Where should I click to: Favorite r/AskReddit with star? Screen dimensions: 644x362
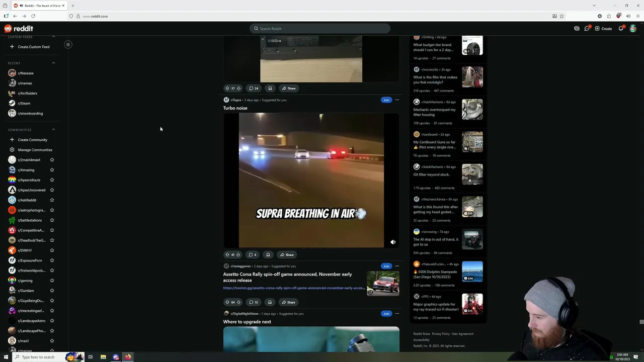point(52,200)
